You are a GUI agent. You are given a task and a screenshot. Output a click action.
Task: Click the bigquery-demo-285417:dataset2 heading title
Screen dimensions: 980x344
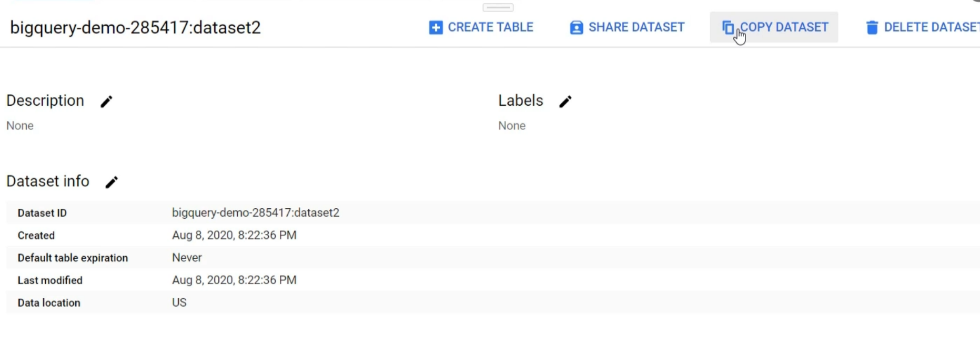[x=136, y=27]
